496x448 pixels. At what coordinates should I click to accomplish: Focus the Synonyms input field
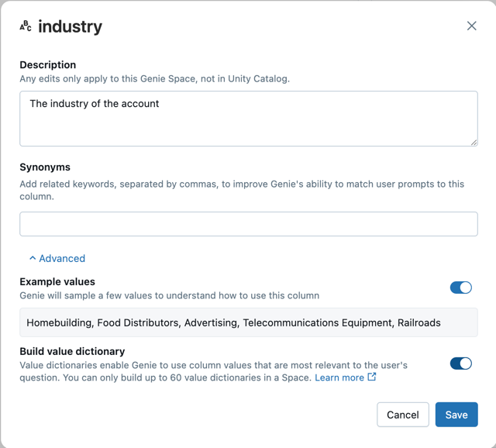pyautogui.click(x=248, y=224)
